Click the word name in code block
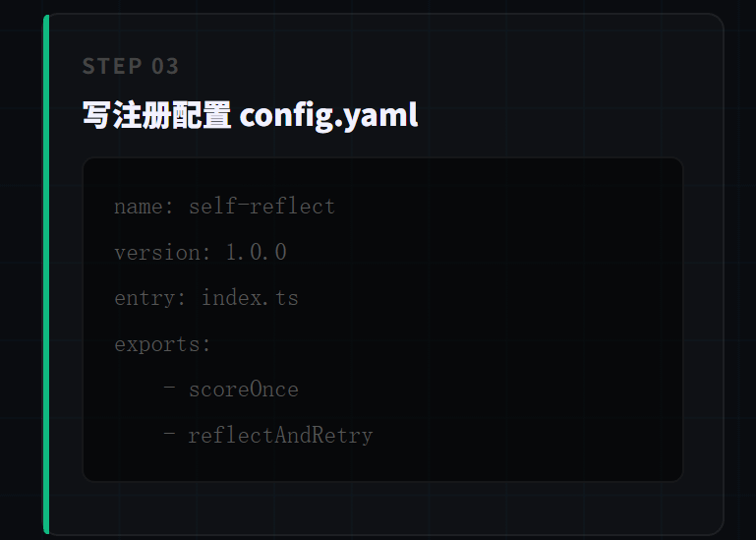This screenshot has width=756, height=540. tap(139, 207)
